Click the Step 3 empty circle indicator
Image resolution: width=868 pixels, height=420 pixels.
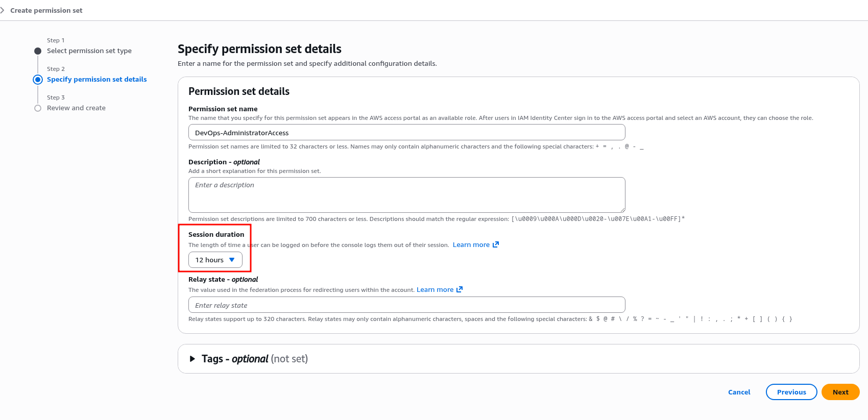coord(38,108)
